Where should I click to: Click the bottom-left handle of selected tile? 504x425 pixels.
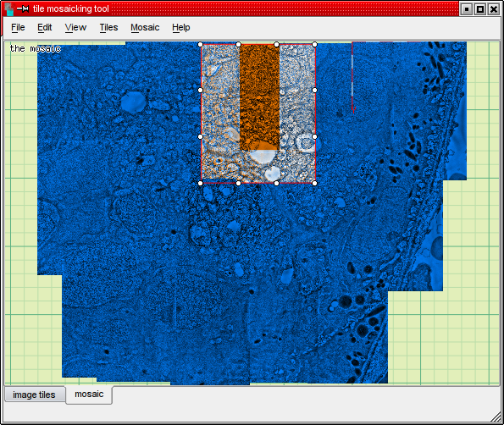click(x=200, y=184)
